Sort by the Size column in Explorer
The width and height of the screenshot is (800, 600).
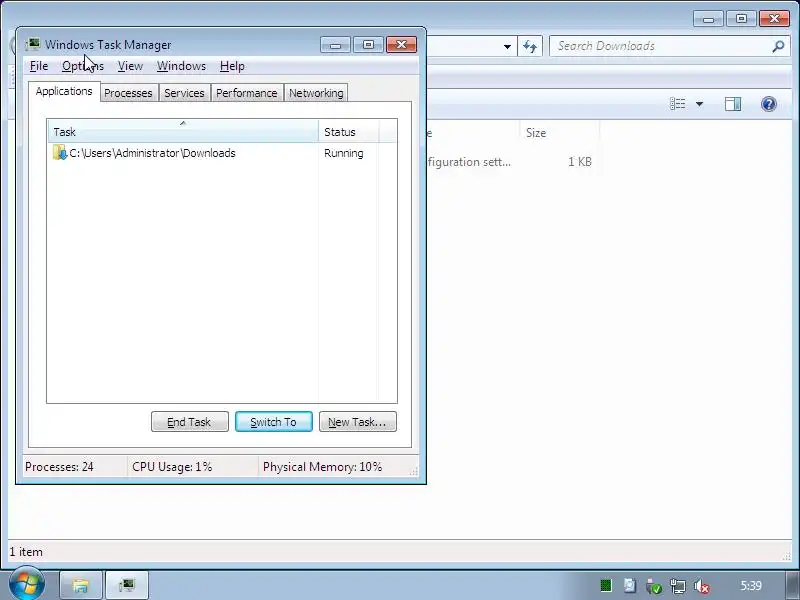click(x=560, y=133)
